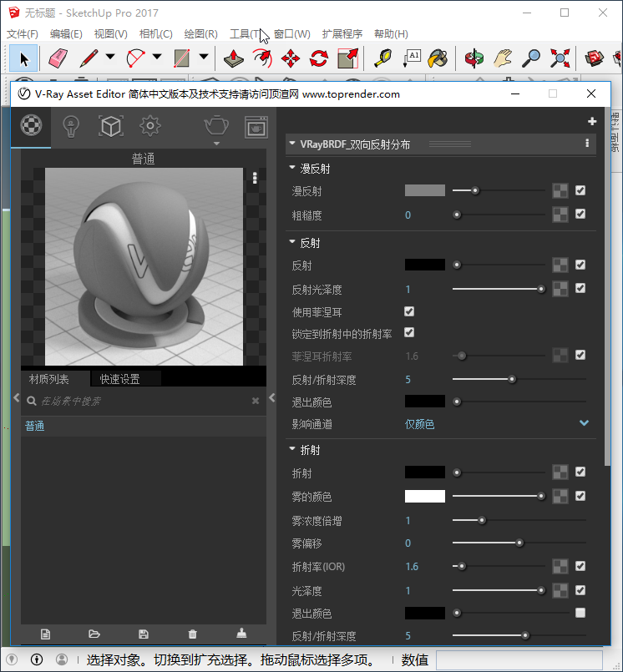Select the Move tool with red arrows
Screen dimensions: 623x672
tap(291, 58)
